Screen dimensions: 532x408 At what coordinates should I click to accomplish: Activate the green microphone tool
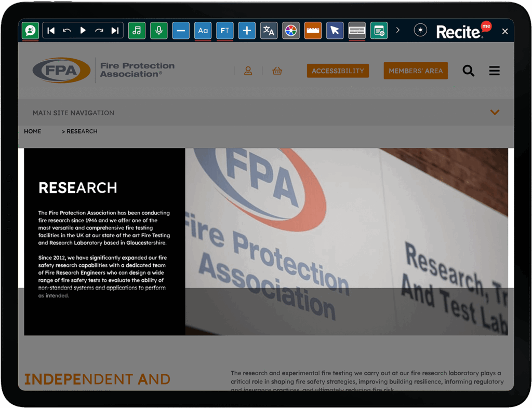(x=159, y=31)
